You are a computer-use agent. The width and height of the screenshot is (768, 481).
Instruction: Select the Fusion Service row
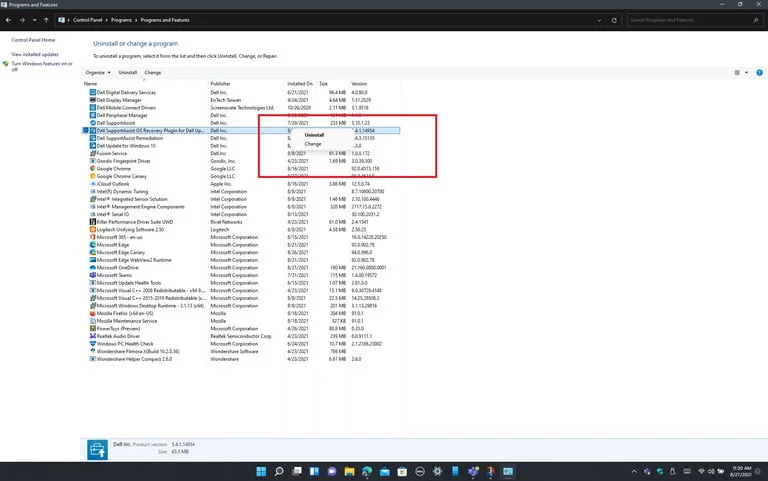[x=241, y=153]
